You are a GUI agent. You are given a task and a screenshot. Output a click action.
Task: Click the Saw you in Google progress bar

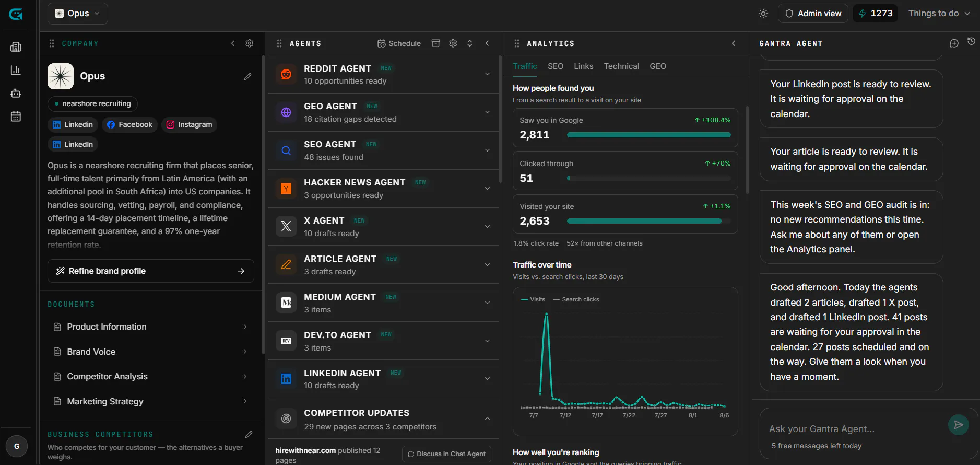pyautogui.click(x=649, y=135)
